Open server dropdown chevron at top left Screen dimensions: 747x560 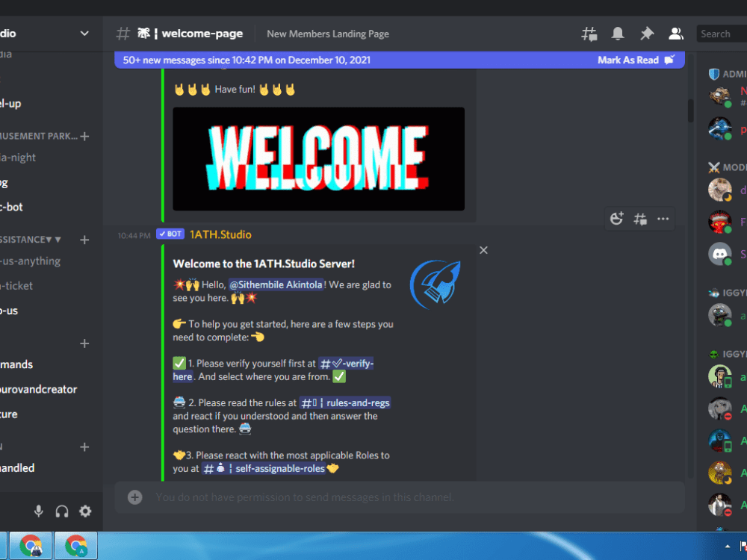pyautogui.click(x=84, y=34)
